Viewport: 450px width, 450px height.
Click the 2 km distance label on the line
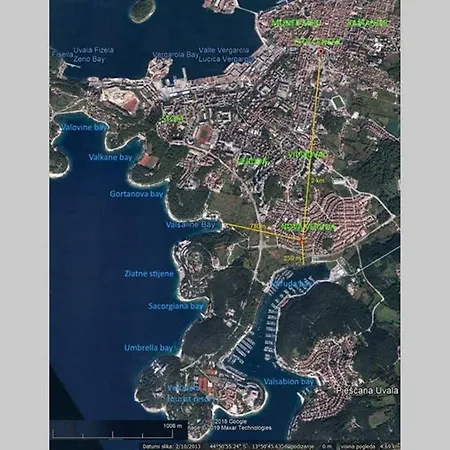[x=318, y=180]
